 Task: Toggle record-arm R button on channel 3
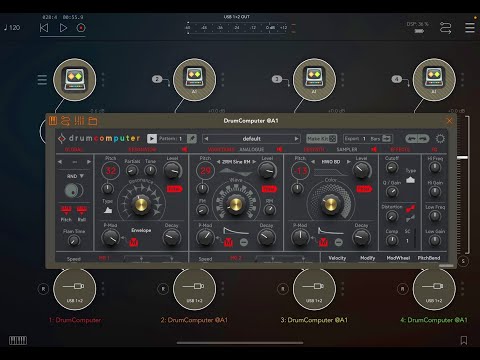283,289
